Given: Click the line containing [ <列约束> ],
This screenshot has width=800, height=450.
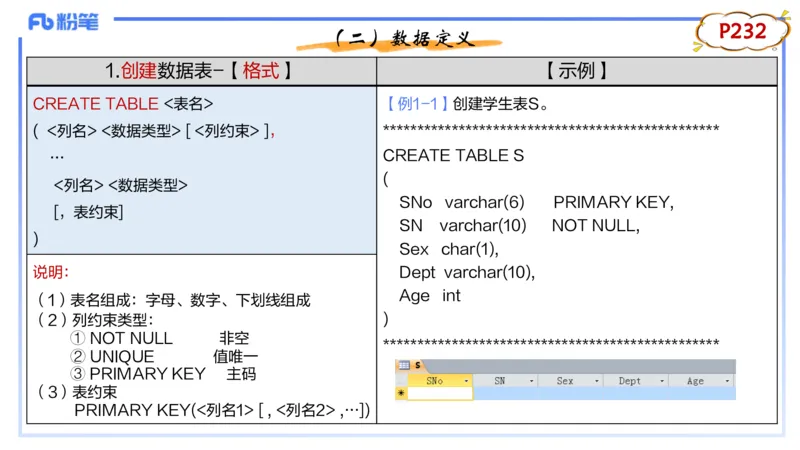Looking at the screenshot, I should [x=154, y=131].
